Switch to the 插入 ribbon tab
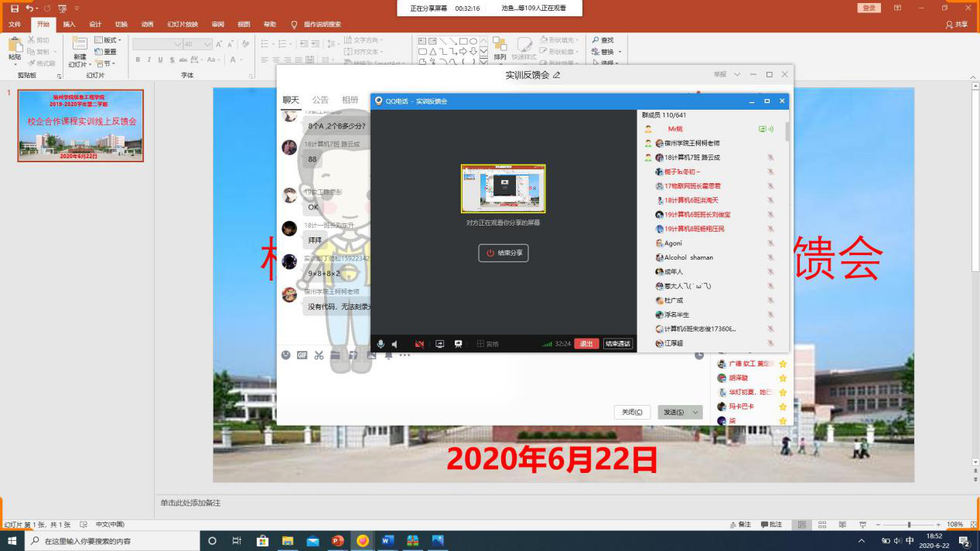Image resolution: width=980 pixels, height=551 pixels. 69,24
